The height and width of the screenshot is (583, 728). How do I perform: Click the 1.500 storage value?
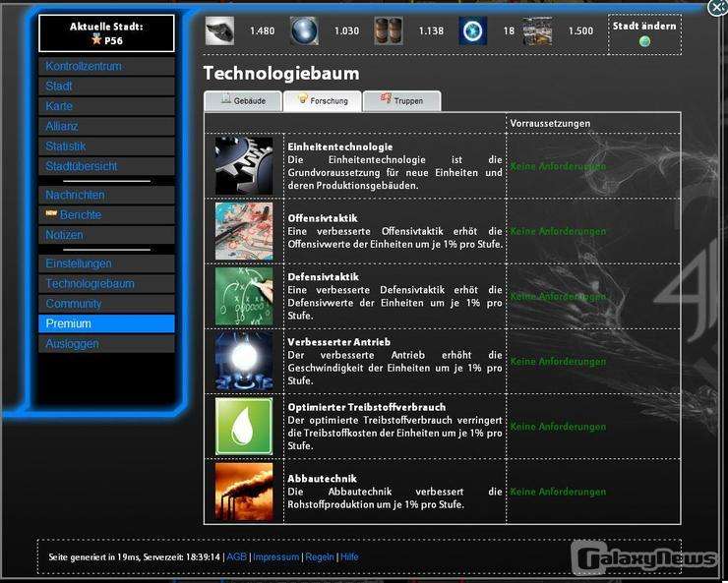580,31
